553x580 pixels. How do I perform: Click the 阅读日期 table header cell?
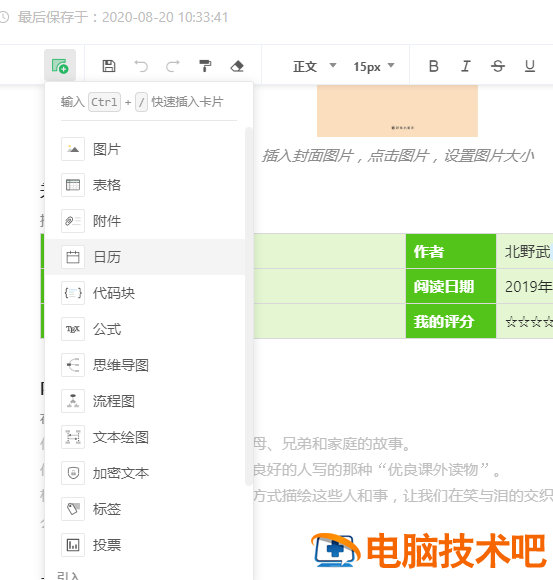coord(451,286)
